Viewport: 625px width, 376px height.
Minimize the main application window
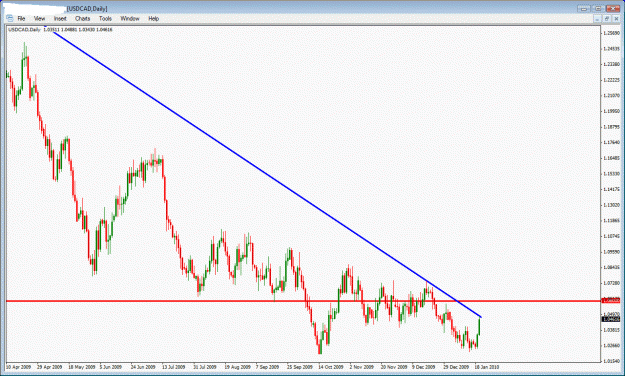tap(584, 8)
